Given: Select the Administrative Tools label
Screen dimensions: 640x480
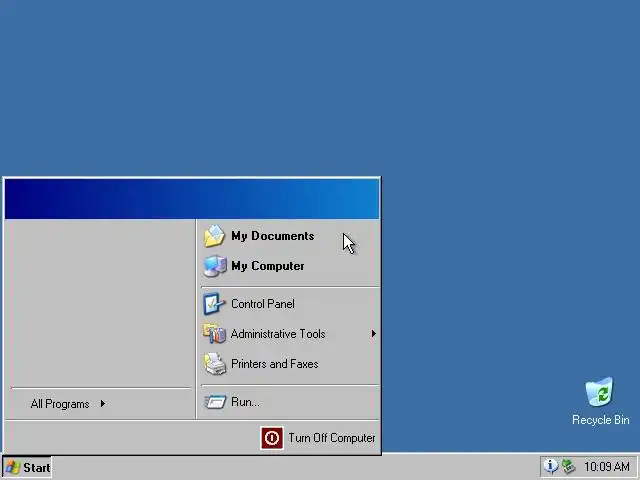Looking at the screenshot, I should click(x=278, y=334).
